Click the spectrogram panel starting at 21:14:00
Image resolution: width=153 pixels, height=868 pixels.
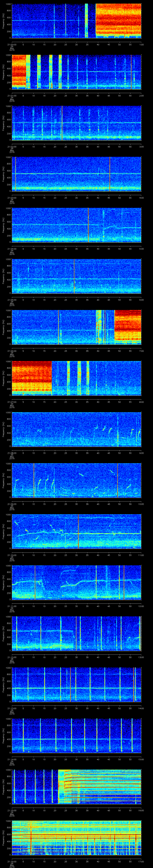[x=77, y=736]
